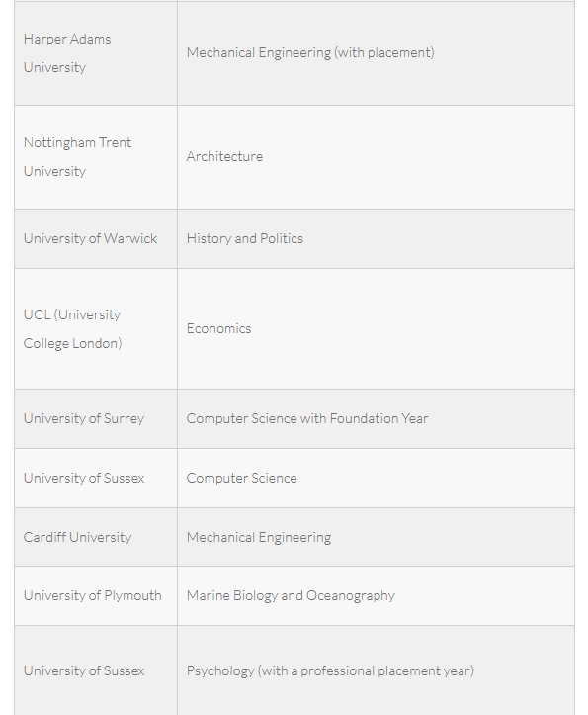Screen dimensions: 588x715
Task: Click the Economics course cell
Action: [x=377, y=328]
